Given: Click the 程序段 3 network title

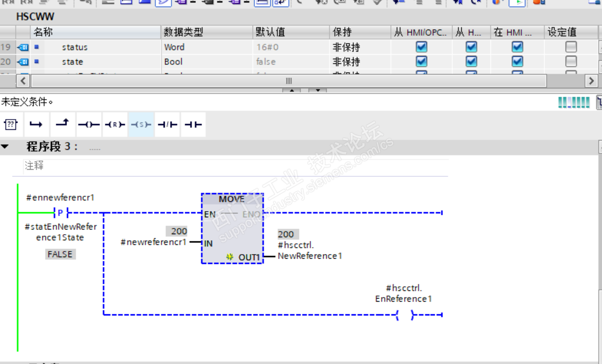Looking at the screenshot, I should (52, 147).
